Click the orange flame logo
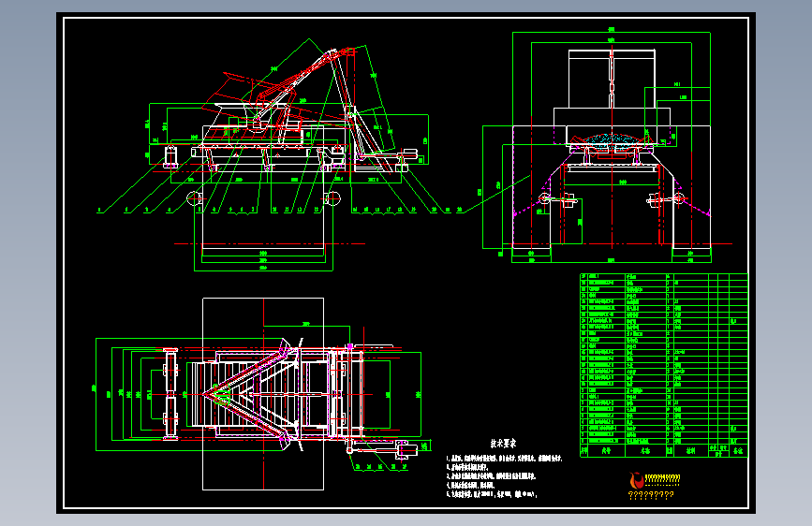This screenshot has width=812, height=526. click(637, 480)
